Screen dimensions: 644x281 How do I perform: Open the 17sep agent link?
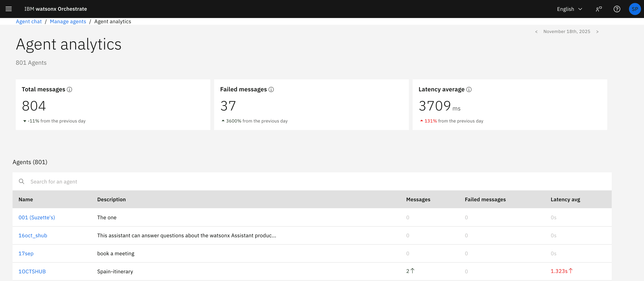[x=26, y=253]
